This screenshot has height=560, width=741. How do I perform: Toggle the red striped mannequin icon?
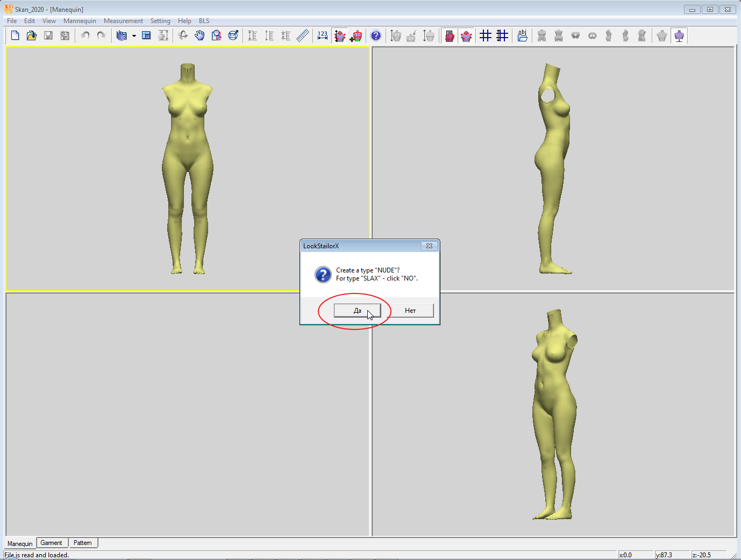click(450, 35)
